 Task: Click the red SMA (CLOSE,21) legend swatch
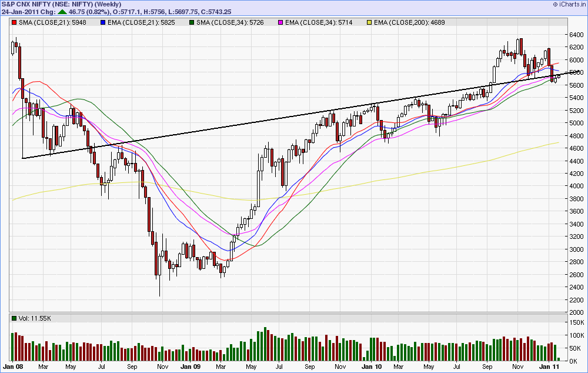[x=14, y=22]
